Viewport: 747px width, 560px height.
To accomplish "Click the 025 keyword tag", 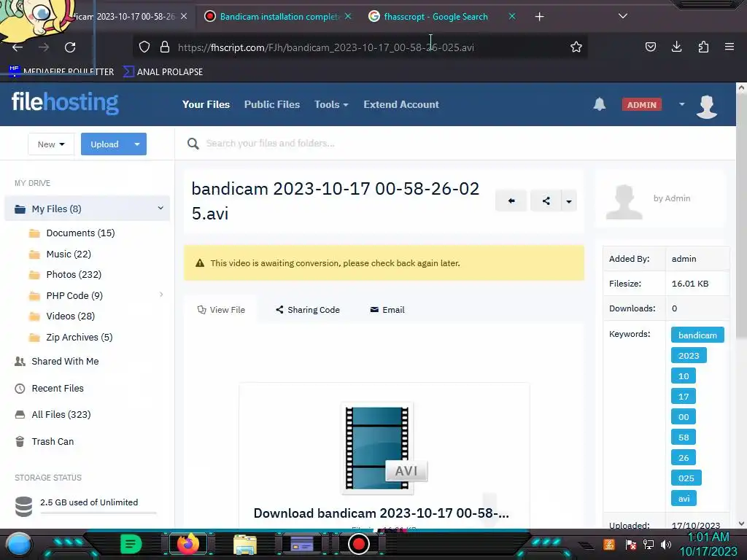I will point(686,478).
